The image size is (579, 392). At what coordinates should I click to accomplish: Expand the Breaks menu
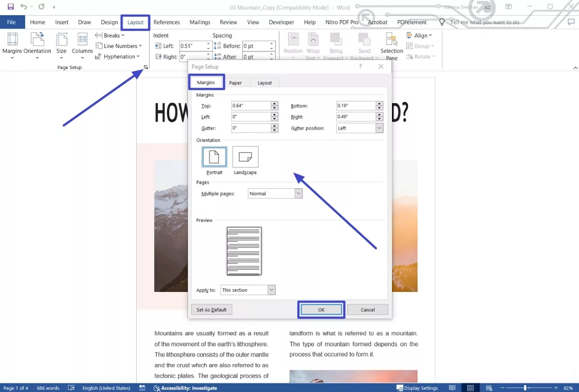pyautogui.click(x=110, y=36)
